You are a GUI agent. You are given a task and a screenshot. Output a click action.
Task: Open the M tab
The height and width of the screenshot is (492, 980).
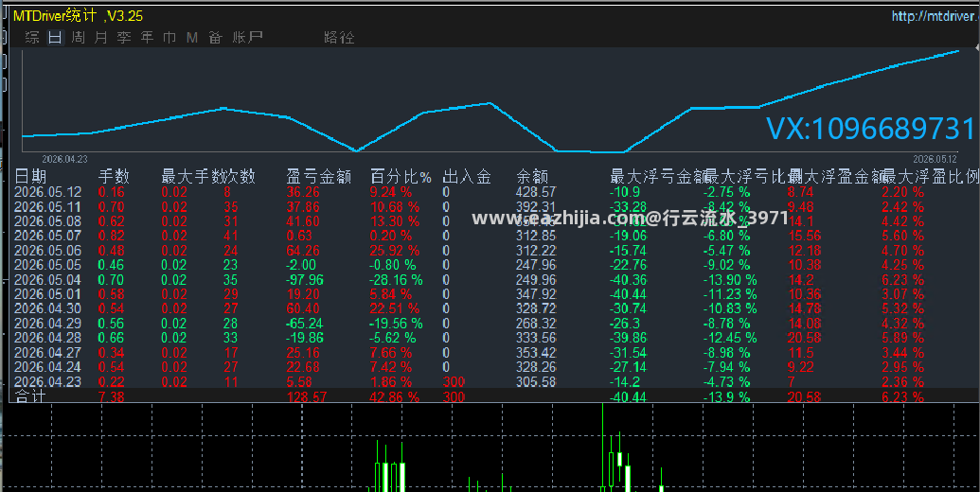coord(192,38)
